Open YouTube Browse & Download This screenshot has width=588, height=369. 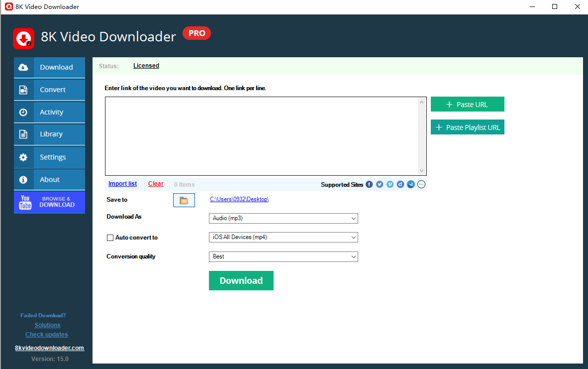[49, 202]
